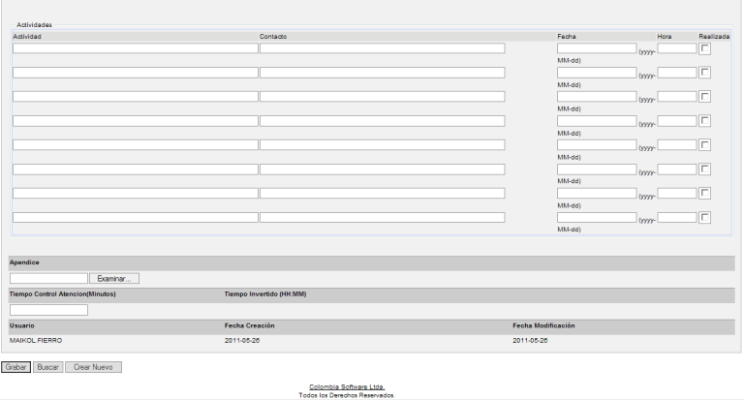Focus the fifth row Fecha date field
The height and width of the screenshot is (400, 744).
click(x=596, y=145)
